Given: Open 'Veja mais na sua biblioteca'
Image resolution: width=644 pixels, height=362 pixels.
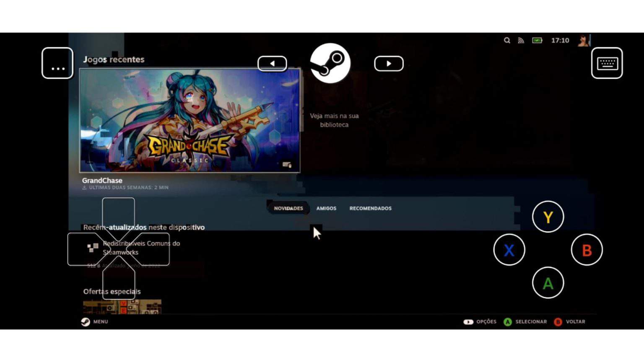Looking at the screenshot, I should click(333, 120).
